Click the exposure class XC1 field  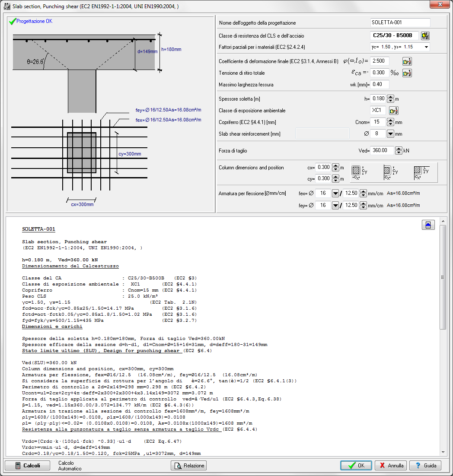tap(378, 110)
